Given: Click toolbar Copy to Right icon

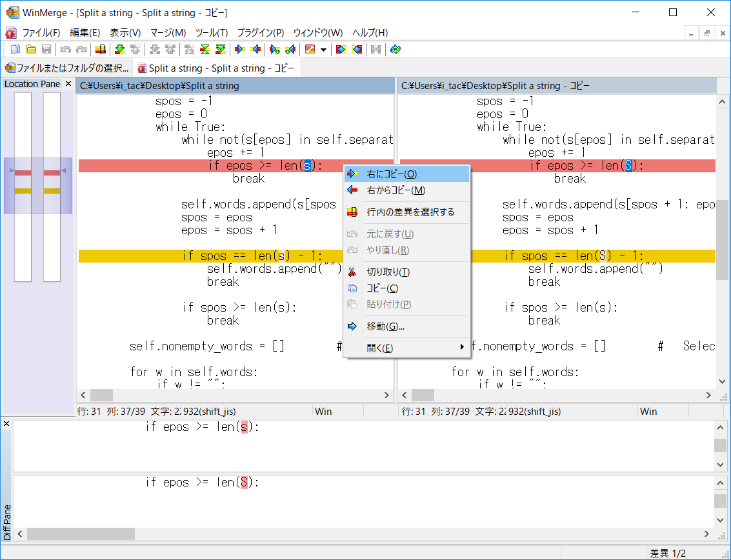Looking at the screenshot, I should [239, 49].
